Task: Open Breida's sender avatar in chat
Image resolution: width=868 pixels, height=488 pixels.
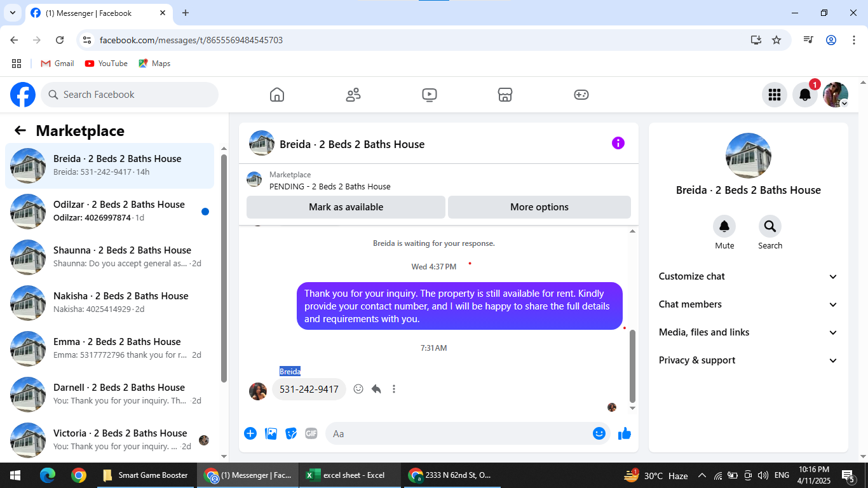Action: click(x=258, y=391)
